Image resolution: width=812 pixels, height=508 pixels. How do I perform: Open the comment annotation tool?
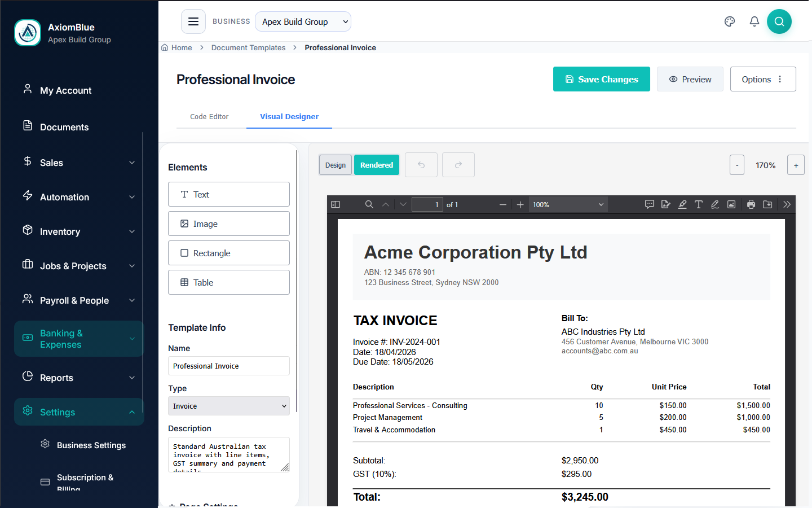point(650,204)
